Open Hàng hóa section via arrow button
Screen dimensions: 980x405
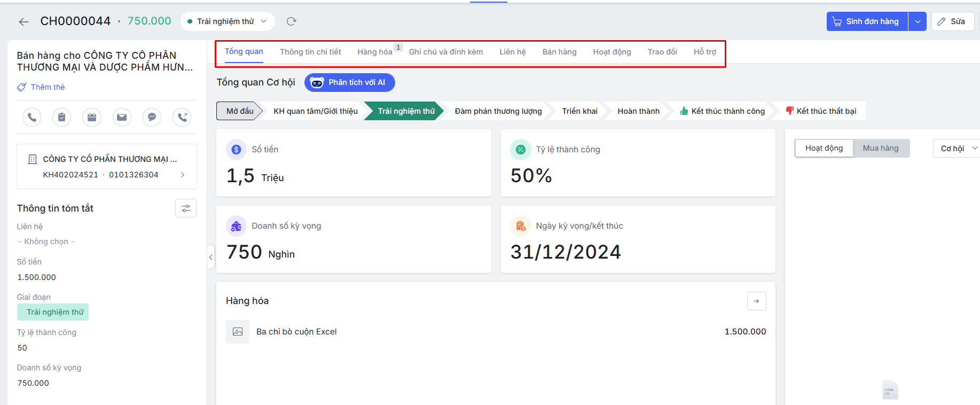[756, 301]
